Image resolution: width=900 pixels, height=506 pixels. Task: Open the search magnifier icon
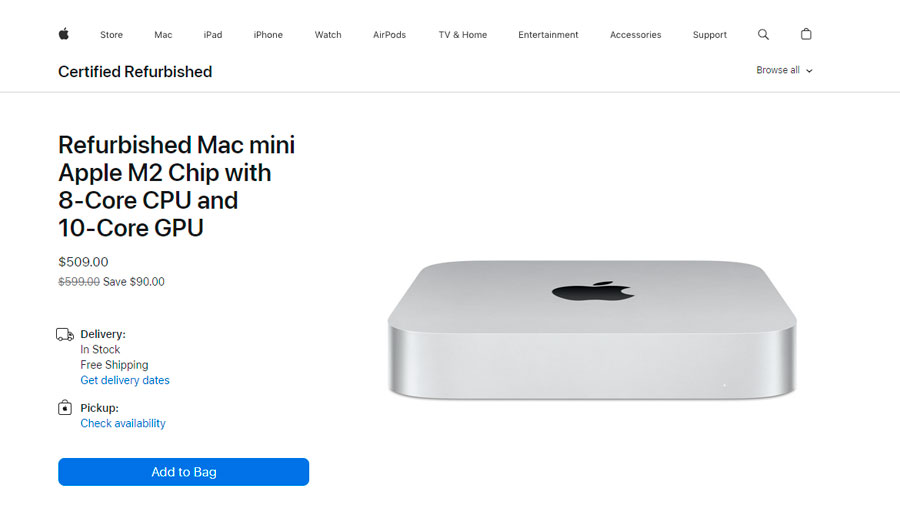click(763, 34)
